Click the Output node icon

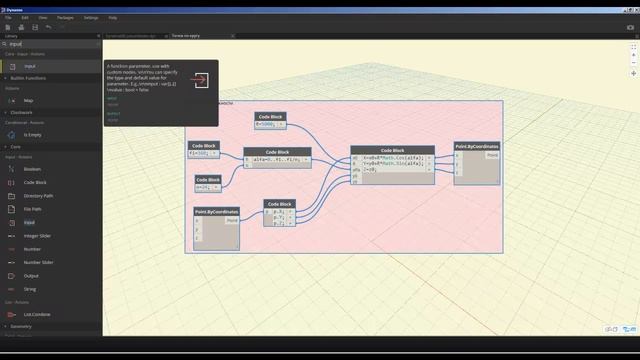click(11, 276)
